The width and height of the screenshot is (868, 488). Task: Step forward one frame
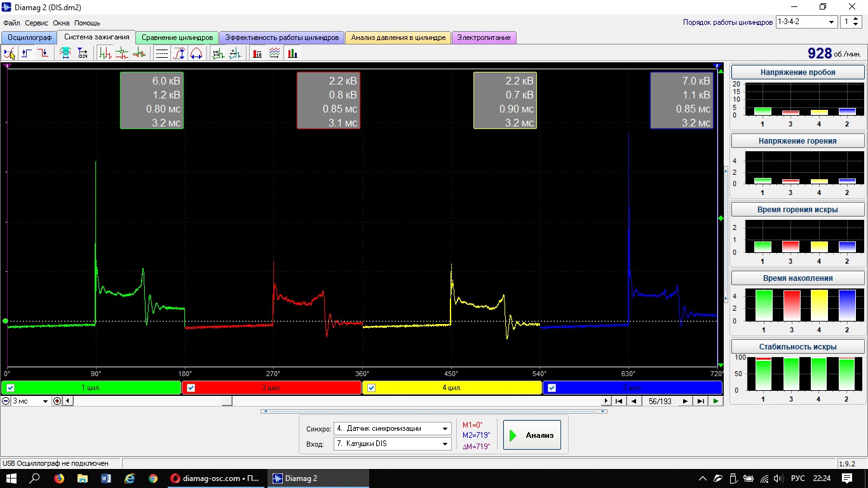point(685,401)
